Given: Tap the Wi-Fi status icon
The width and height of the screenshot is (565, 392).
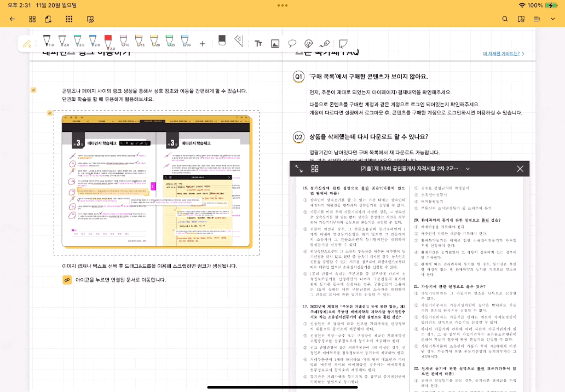Looking at the screenshot, I should tap(522, 5).
